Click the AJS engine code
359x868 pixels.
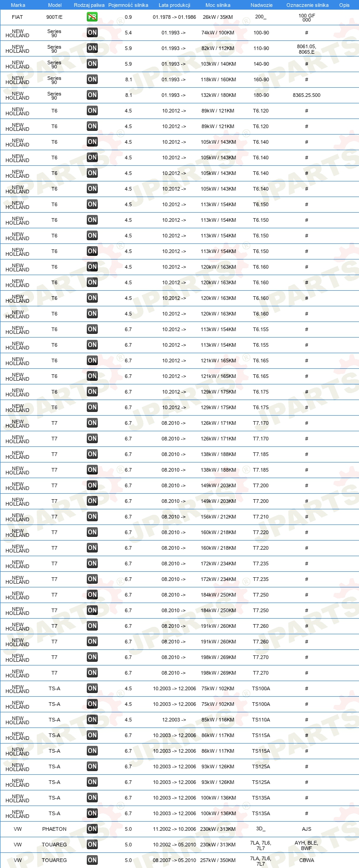point(307,829)
